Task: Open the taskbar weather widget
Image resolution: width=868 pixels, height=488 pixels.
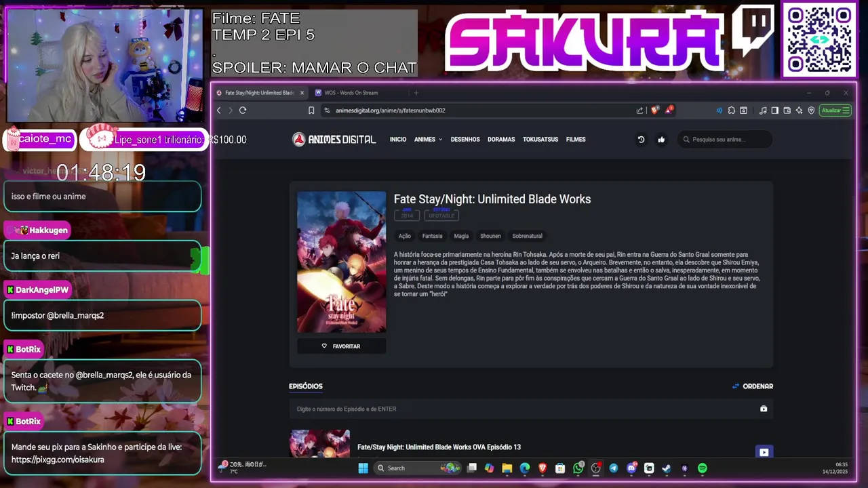Action: 243,468
